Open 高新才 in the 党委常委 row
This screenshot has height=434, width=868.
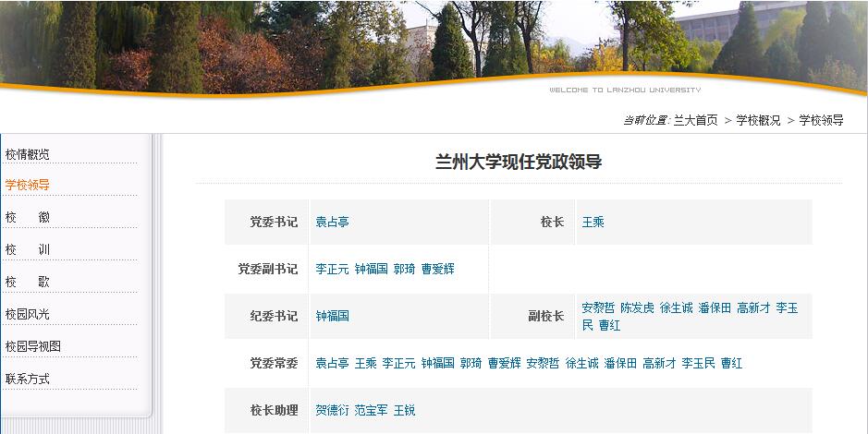coord(659,363)
